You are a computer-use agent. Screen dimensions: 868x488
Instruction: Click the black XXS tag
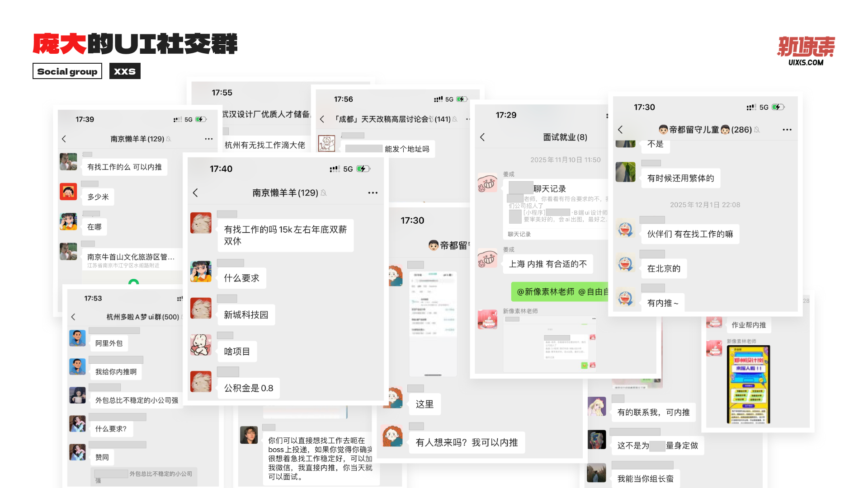125,71
